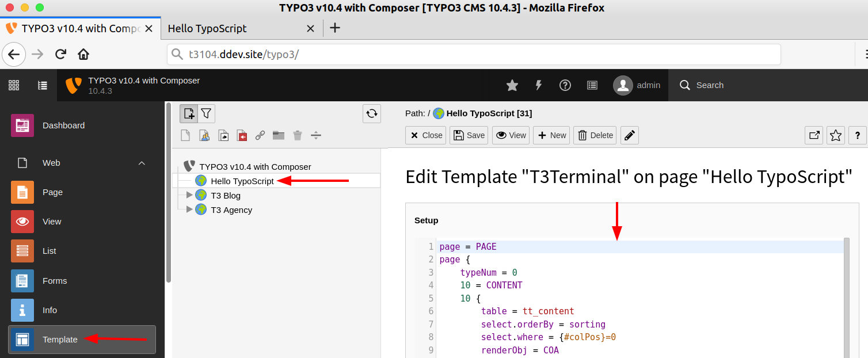Screen dimensions: 868x358
Task: Toggle the create new page toolbar button
Action: point(189,114)
